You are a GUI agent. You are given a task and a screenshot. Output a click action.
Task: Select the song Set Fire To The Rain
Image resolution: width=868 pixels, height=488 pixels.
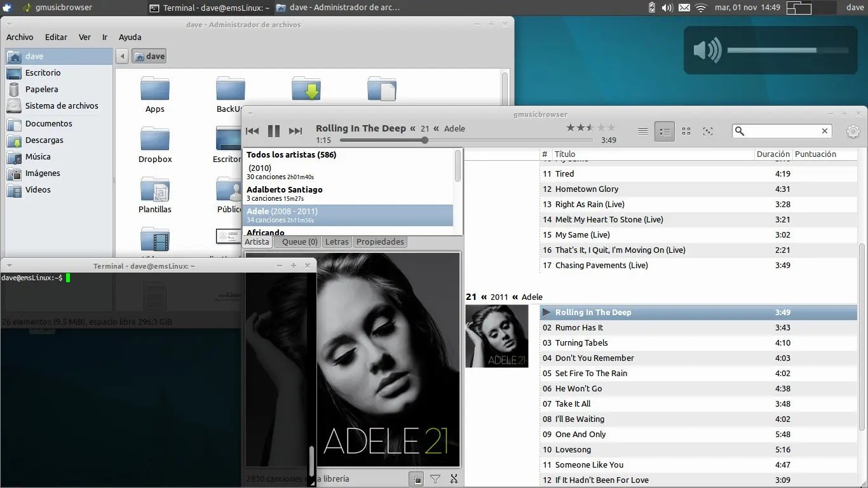pyautogui.click(x=698, y=374)
